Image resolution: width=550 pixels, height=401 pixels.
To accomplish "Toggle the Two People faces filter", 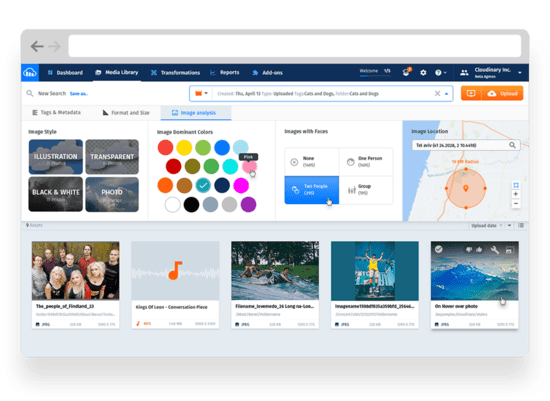I will click(x=312, y=190).
